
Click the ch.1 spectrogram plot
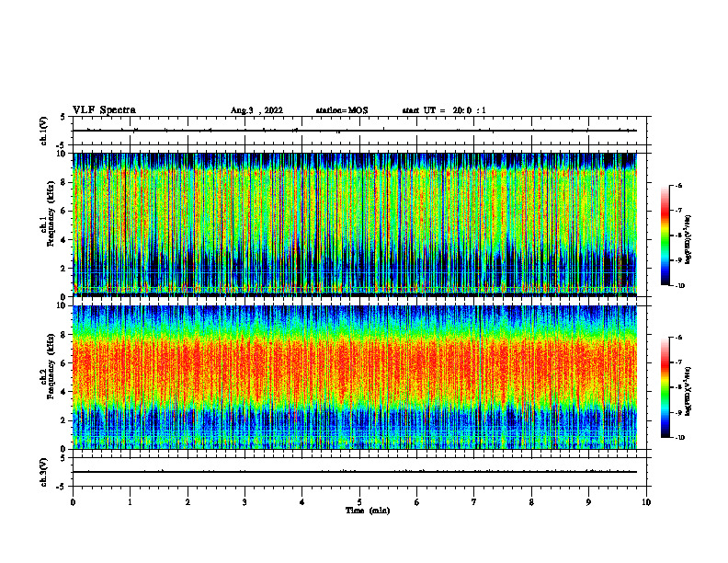(355, 224)
